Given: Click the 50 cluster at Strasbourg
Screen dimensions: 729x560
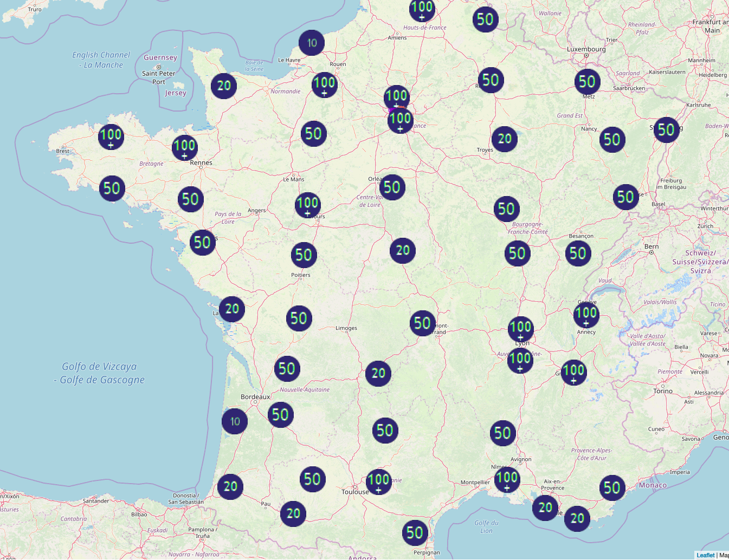Looking at the screenshot, I should [666, 130].
